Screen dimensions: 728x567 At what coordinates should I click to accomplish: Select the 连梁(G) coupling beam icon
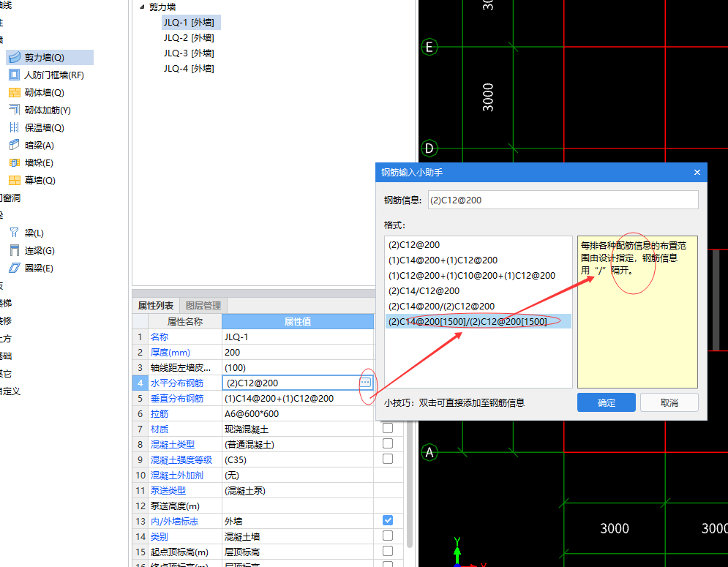coord(15,250)
